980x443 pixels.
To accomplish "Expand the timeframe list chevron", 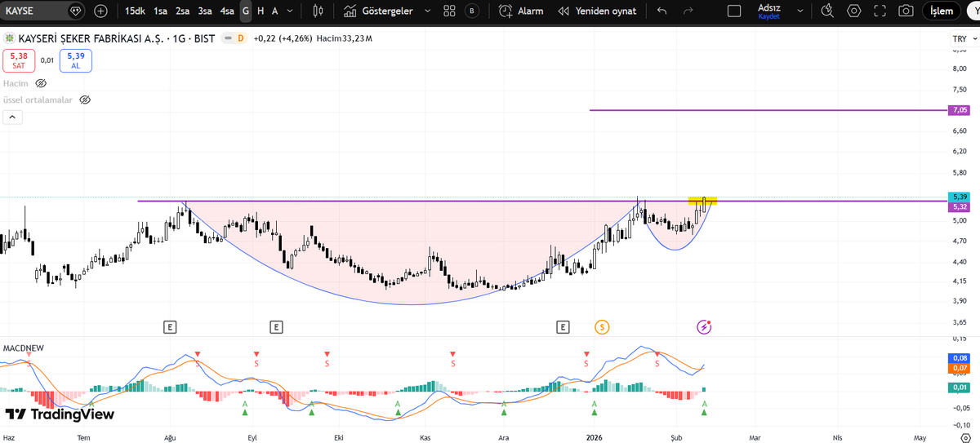I will coord(291,11).
